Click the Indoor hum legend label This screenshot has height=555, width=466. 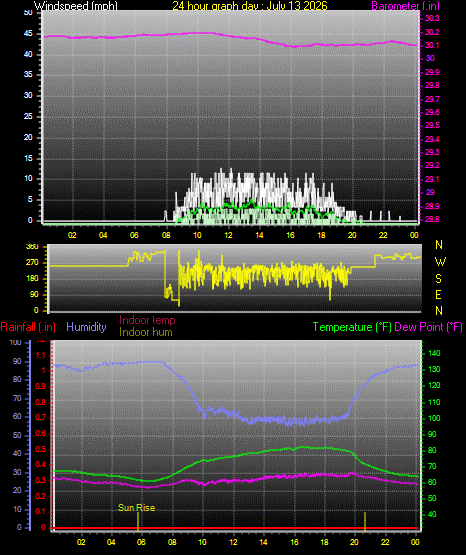point(146,332)
